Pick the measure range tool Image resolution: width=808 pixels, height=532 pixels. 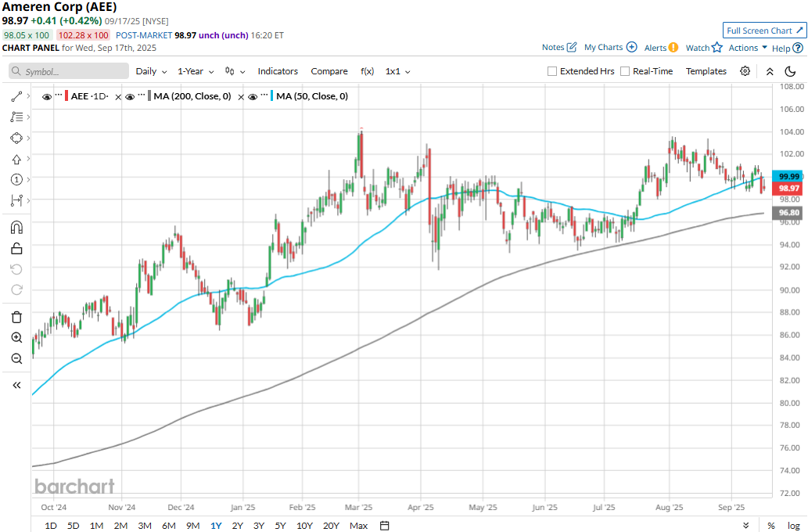coord(16,200)
